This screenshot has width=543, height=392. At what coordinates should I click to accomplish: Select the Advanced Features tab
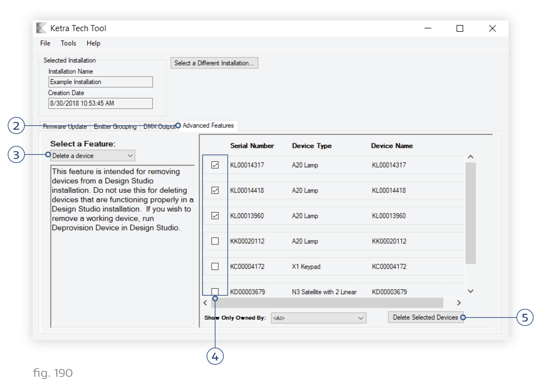tap(208, 126)
